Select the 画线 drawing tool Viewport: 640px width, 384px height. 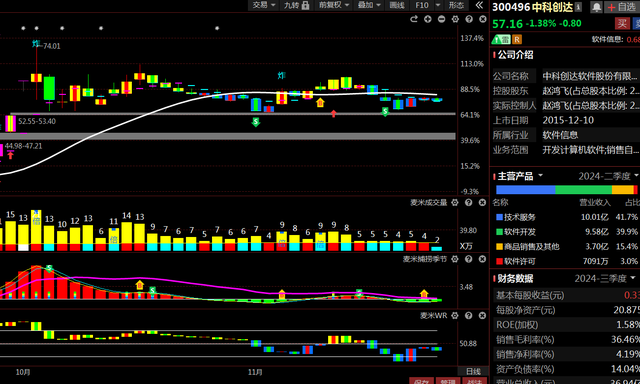pos(397,5)
